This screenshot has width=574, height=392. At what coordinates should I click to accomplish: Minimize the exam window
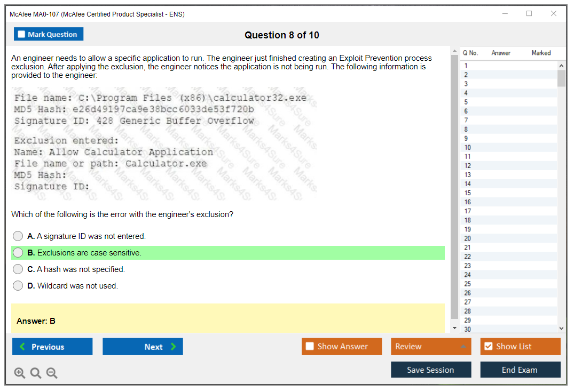tap(505, 14)
